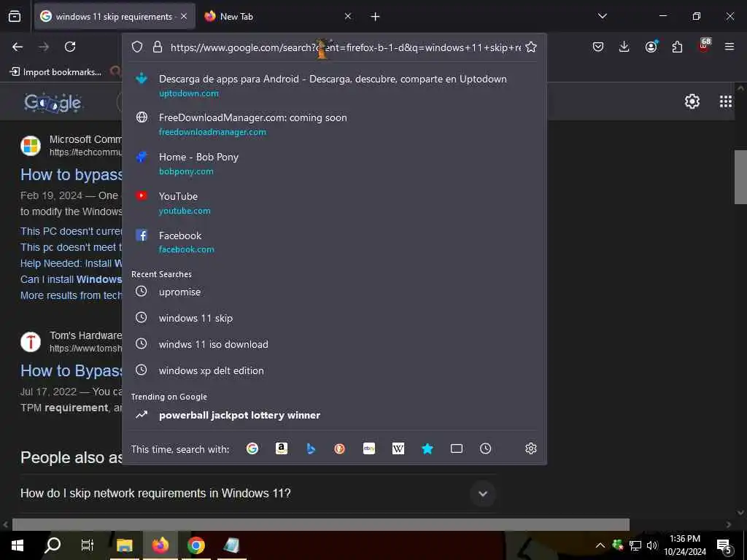Open Extensions puzzle icon
This screenshot has width=747, height=560.
tap(677, 47)
